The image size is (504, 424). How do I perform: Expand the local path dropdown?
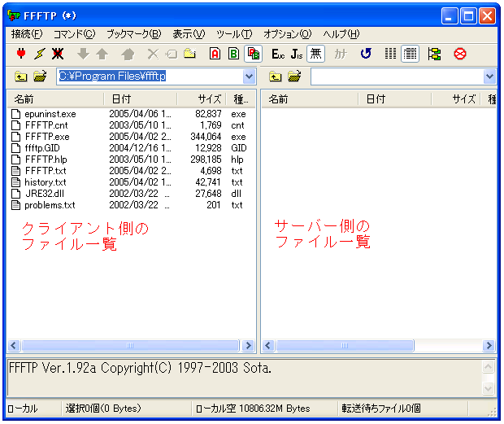tap(249, 76)
